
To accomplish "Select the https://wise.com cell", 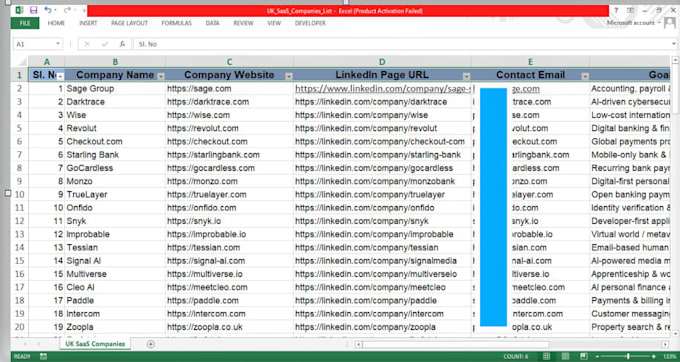I will (229, 115).
